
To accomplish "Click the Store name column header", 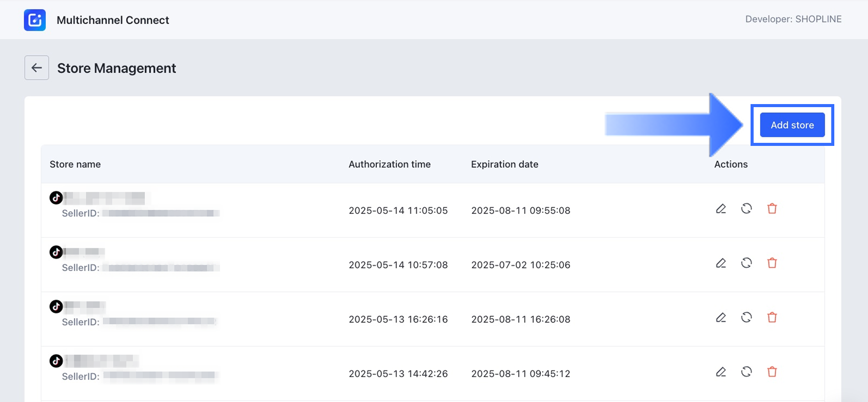I will 75,164.
